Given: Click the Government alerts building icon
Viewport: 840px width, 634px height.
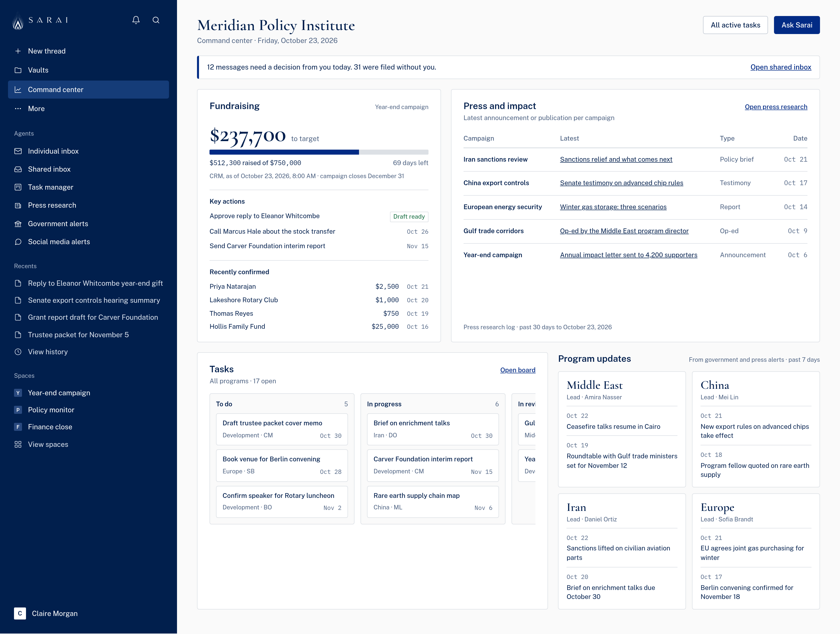Looking at the screenshot, I should point(18,223).
